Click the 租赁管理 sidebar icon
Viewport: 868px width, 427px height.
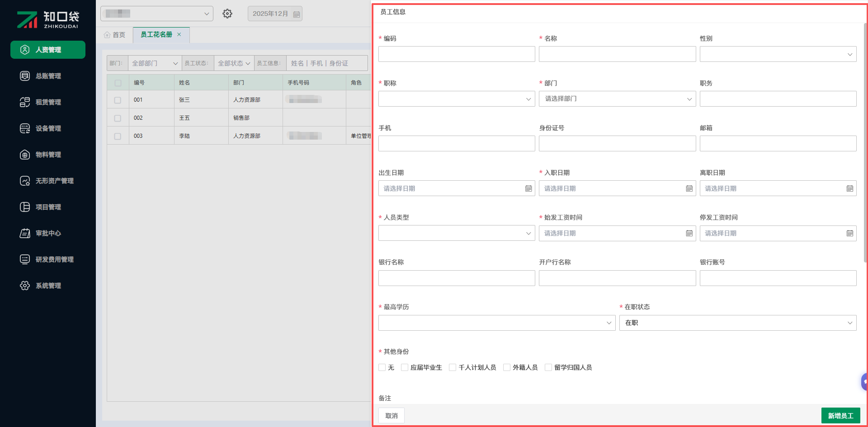coord(25,102)
